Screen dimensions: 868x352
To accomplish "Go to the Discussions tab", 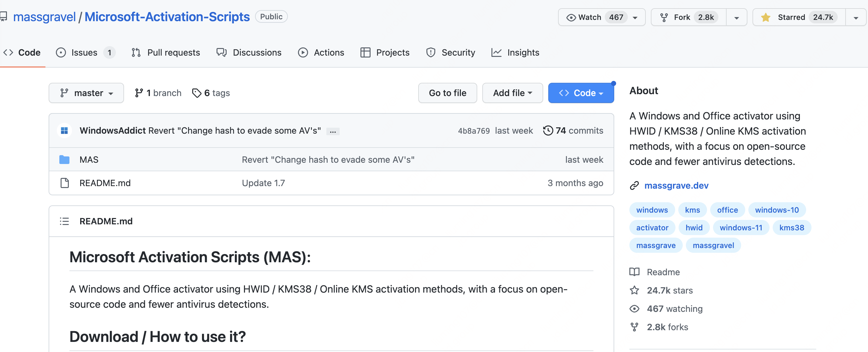I will [x=249, y=52].
